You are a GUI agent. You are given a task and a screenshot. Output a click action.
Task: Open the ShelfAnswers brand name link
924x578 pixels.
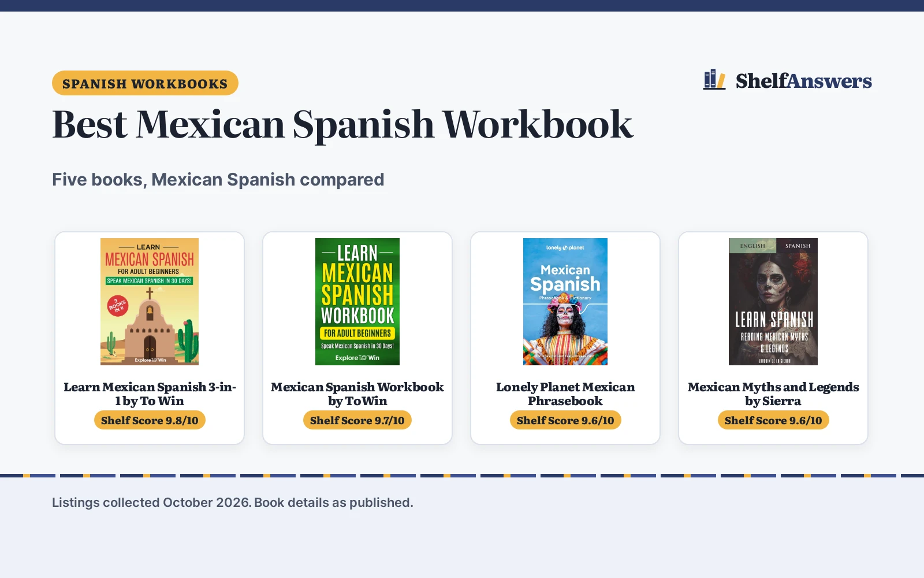point(803,81)
